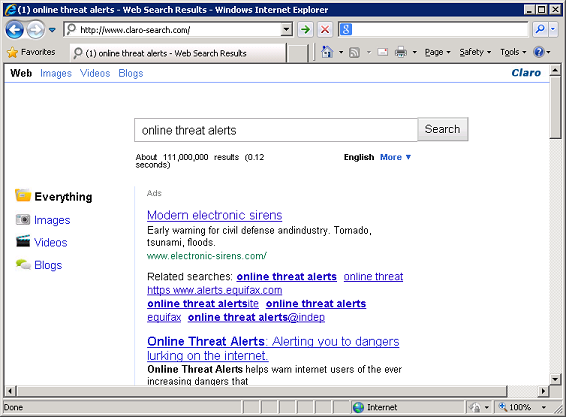Expand the Print options dropdown arrow

(415, 52)
